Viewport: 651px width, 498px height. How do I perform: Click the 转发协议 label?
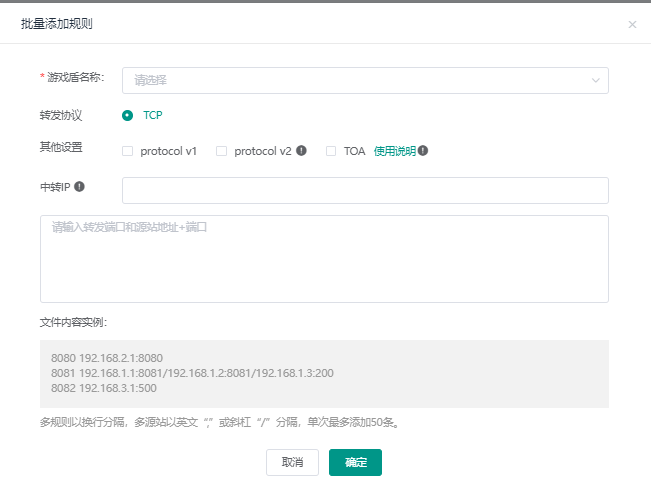(61, 115)
